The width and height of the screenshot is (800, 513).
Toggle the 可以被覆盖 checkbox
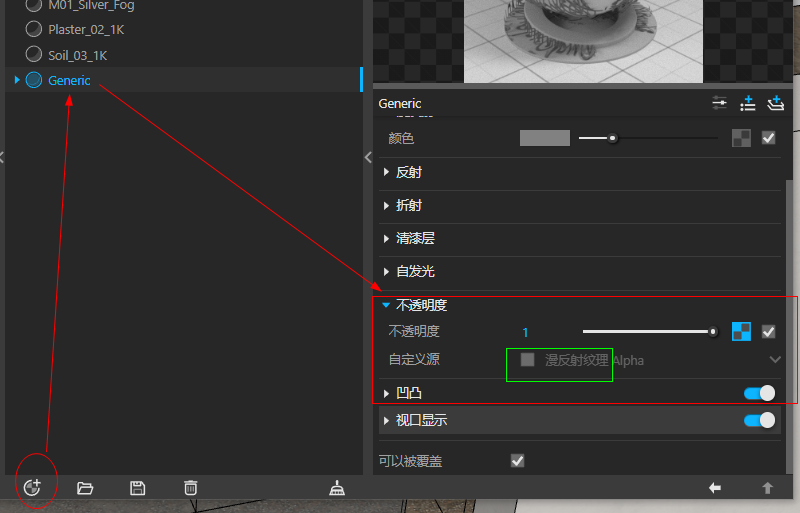(x=517, y=461)
